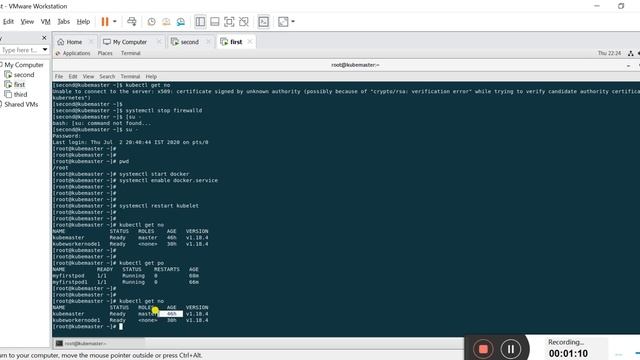Image resolution: width=640 pixels, height=360 pixels.
Task: Open the VMware Edit menu
Action: (x=8, y=22)
